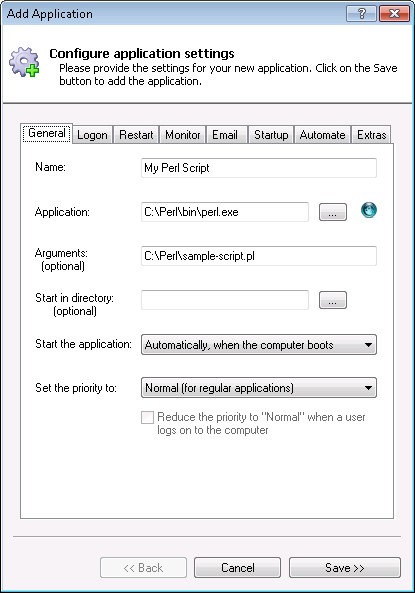415x593 pixels.
Task: Click the gear icon with green plus
Action: coord(24,62)
